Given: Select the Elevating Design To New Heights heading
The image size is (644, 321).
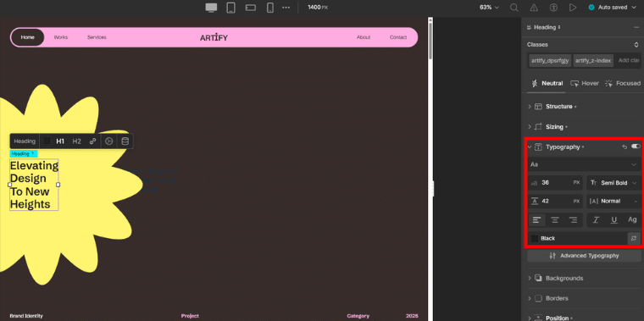Looking at the screenshot, I should coord(34,185).
